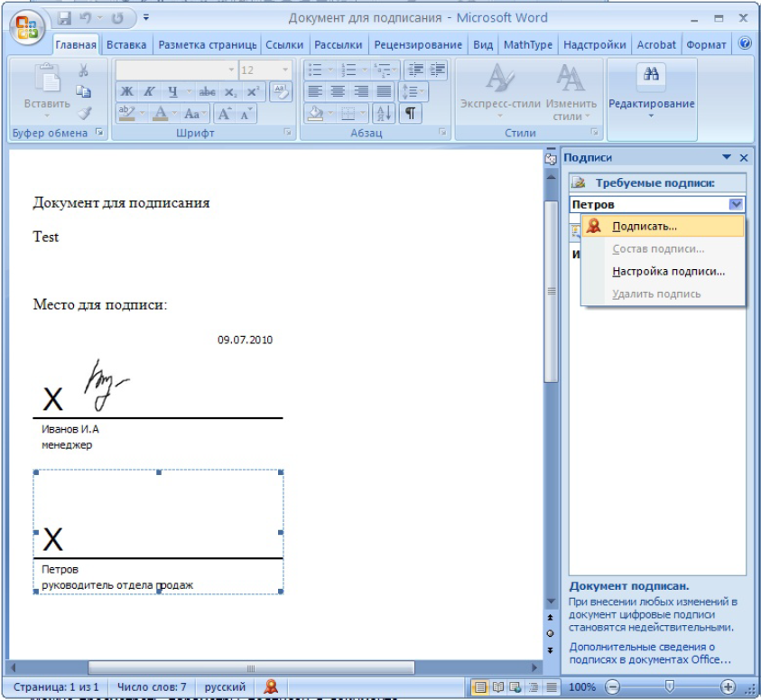Open Изменить стили menu

click(571, 91)
